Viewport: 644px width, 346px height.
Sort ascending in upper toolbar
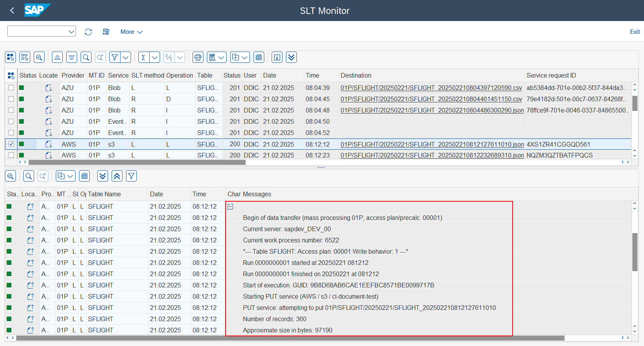[57, 57]
